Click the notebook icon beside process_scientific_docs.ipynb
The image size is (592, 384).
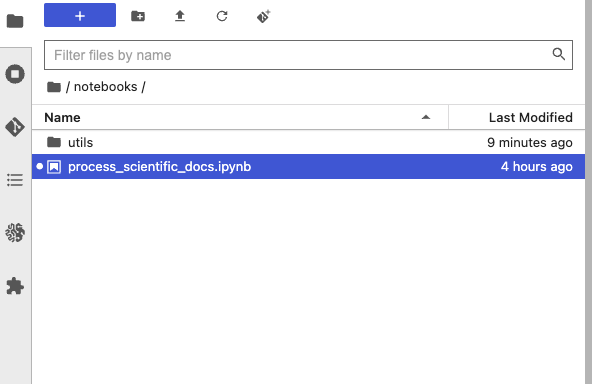[54, 167]
